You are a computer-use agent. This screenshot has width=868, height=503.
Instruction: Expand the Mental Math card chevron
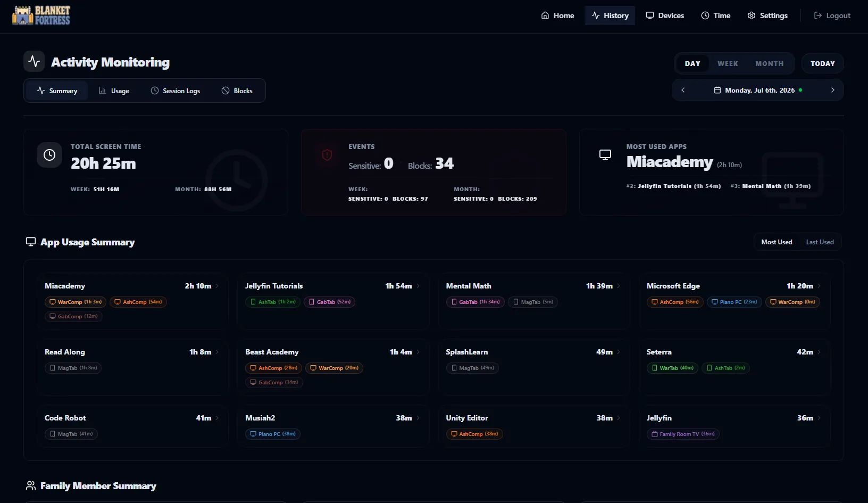(x=619, y=286)
